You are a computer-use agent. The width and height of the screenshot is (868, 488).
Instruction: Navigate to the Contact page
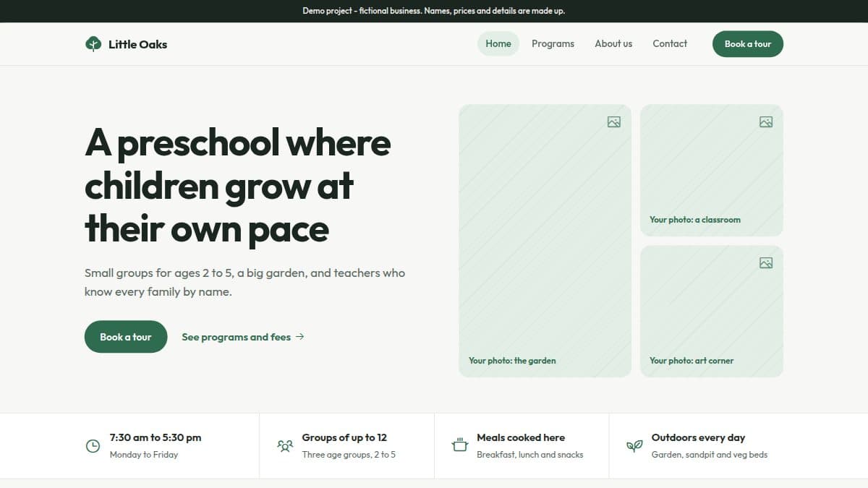coord(670,43)
